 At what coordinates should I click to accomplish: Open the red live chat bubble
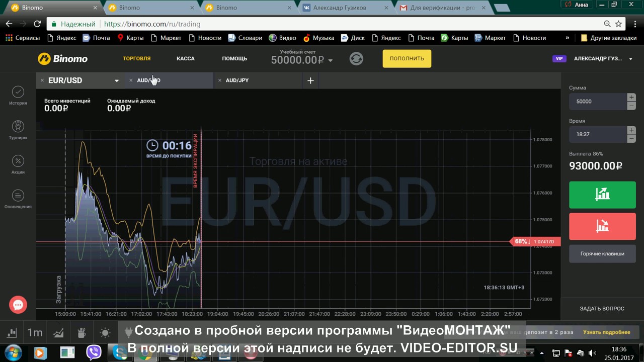pos(18,305)
